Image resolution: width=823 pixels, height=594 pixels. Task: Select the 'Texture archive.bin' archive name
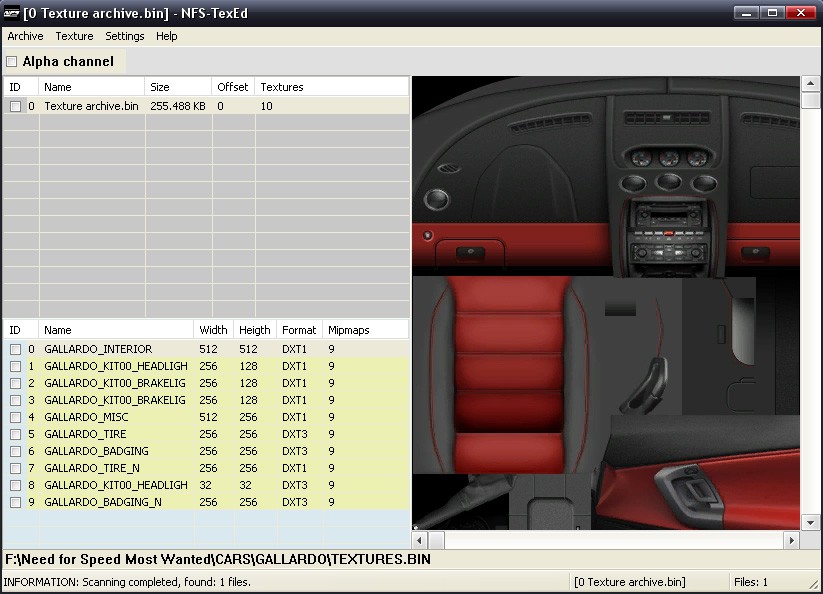click(x=91, y=106)
